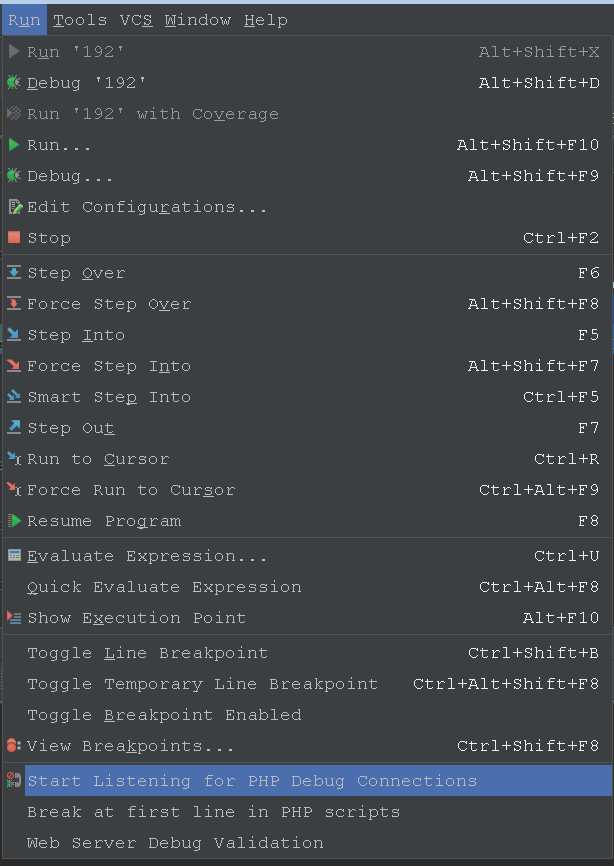Select Quick Evaluate Expression item
Viewport: 614px width, 866px height.
click(x=307, y=587)
